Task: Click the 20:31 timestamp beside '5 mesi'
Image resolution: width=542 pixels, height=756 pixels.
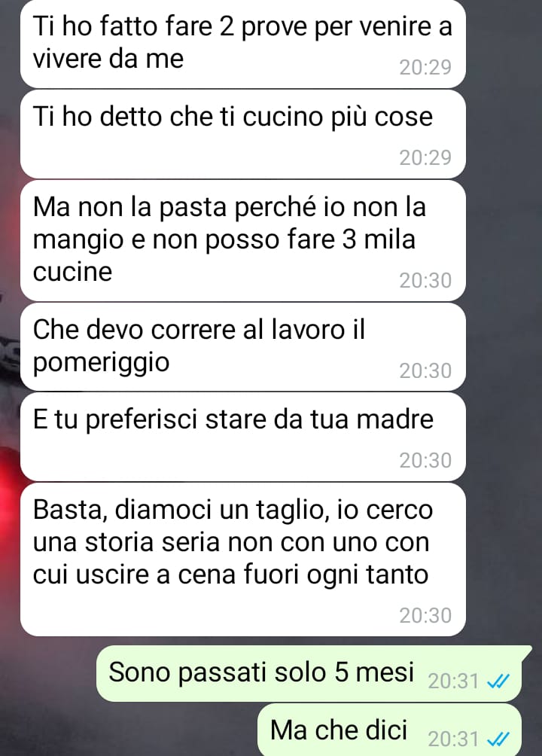Action: tap(453, 681)
